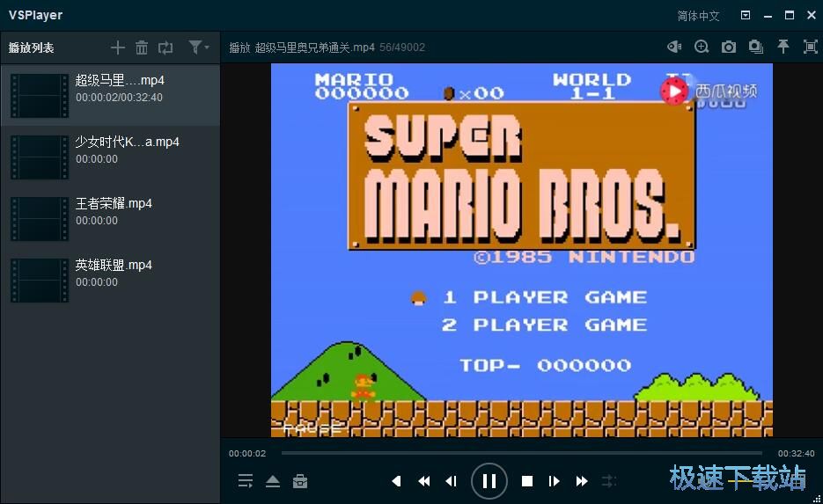Viewport: 823px width, 504px height.
Task: Enable digital zoom magnifier icon
Action: 702,47
